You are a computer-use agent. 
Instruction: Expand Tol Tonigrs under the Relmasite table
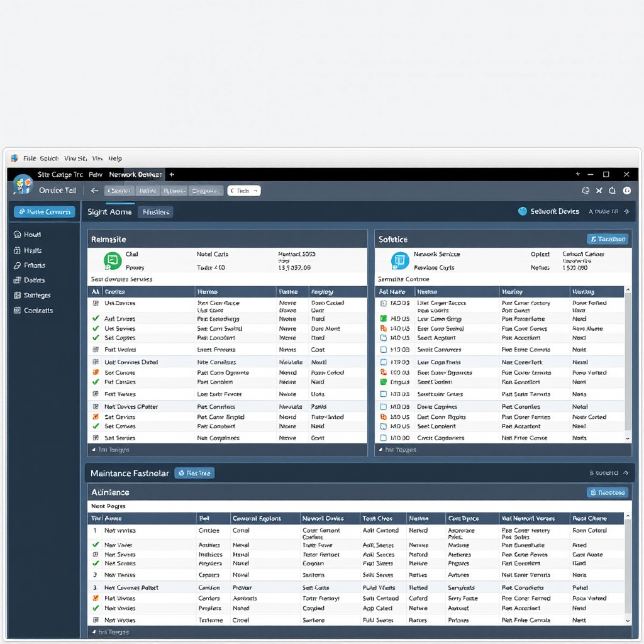[111, 450]
